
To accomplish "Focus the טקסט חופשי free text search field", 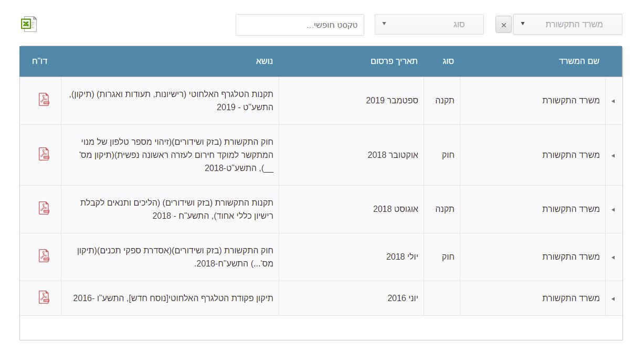I will 300,25.
